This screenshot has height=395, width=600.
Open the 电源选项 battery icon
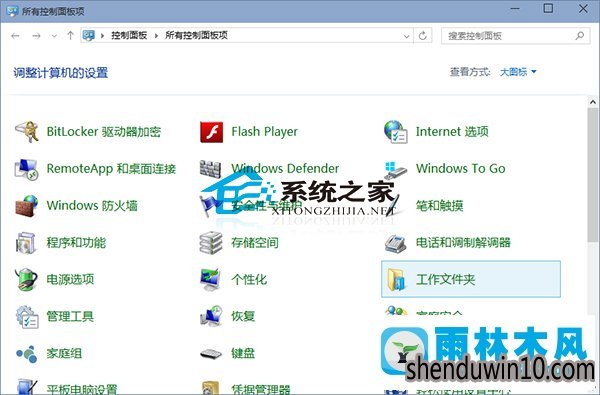(x=26, y=279)
